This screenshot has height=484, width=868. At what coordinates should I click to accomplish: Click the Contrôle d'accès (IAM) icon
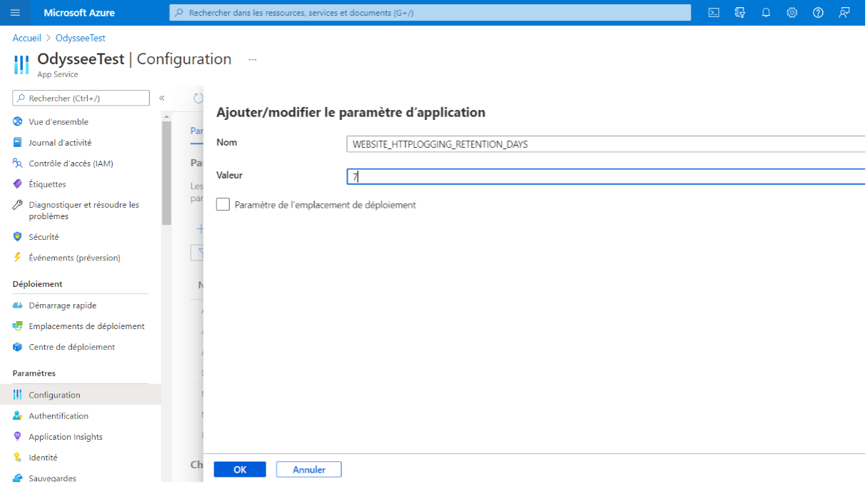(18, 163)
